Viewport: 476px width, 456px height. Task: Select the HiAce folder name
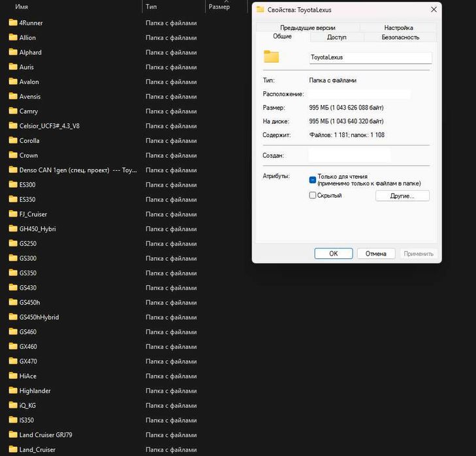[27, 376]
